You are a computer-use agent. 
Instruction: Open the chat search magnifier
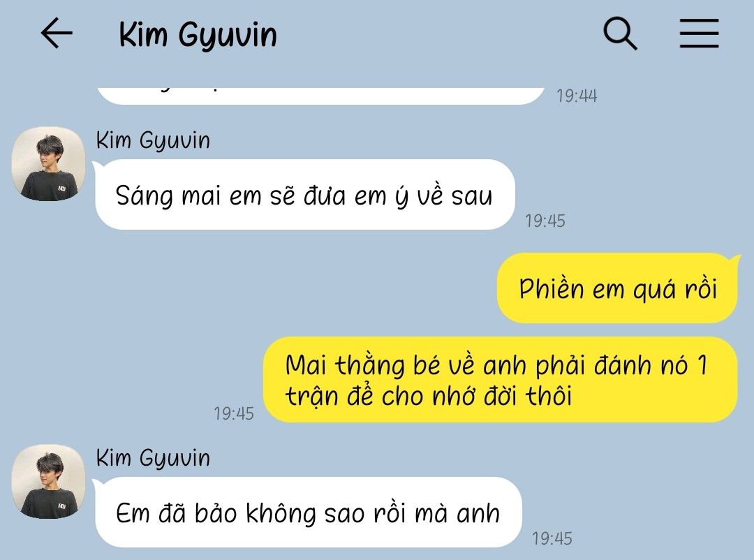coord(621,34)
